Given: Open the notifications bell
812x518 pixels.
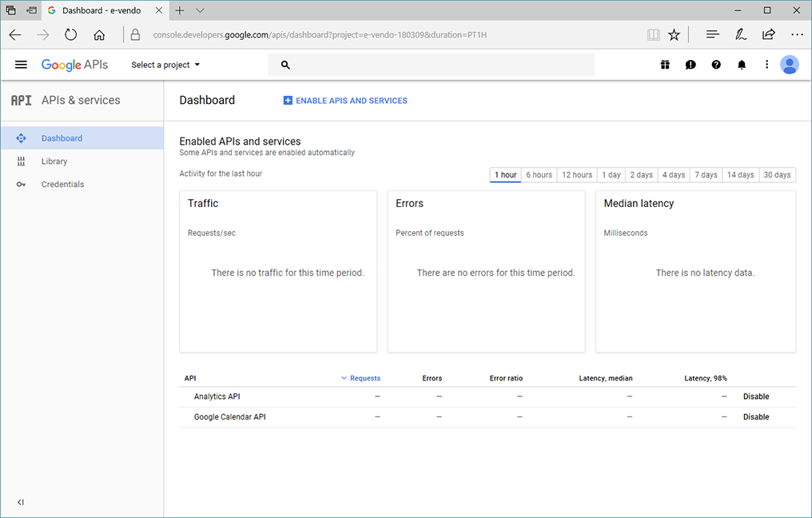Looking at the screenshot, I should click(x=742, y=65).
